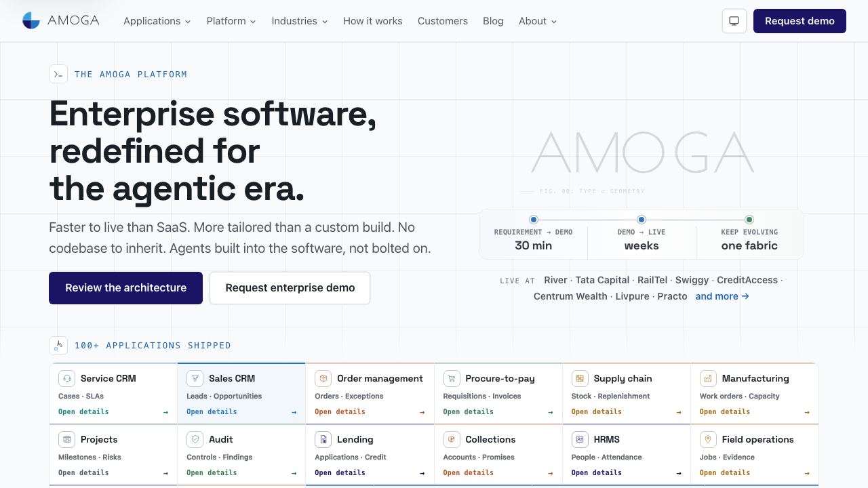The height and width of the screenshot is (488, 868).
Task: Click the arrow in the Sales CRM card
Action: [x=294, y=412]
